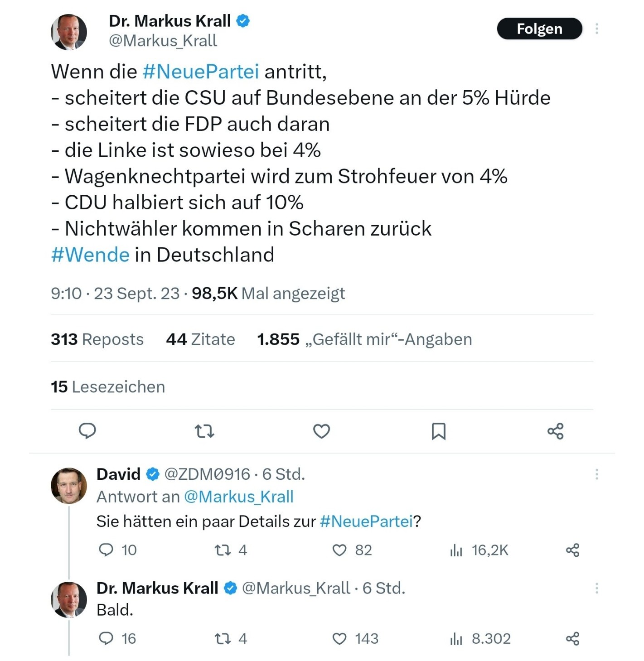
Task: Share David's reply via share icon
Action: coord(572,550)
